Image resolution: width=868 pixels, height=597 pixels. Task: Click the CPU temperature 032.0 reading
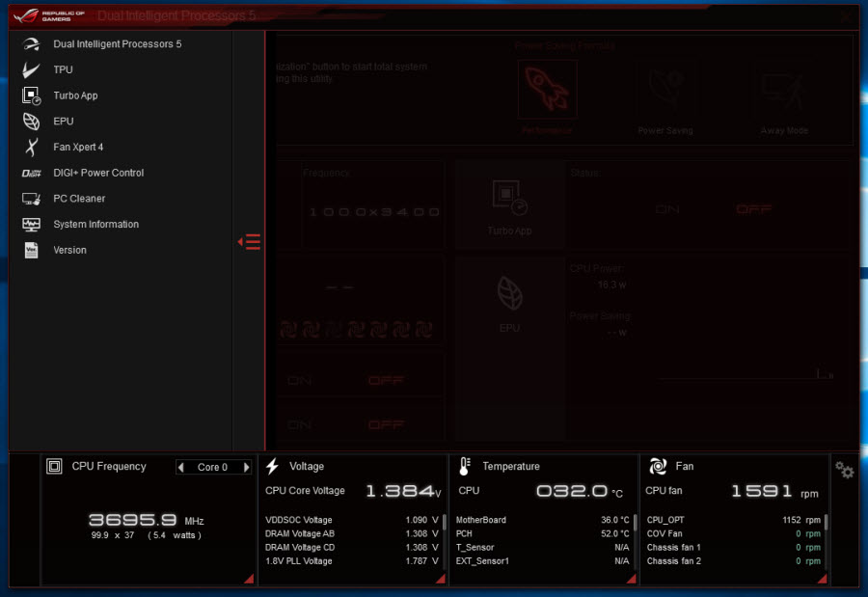[x=580, y=491]
